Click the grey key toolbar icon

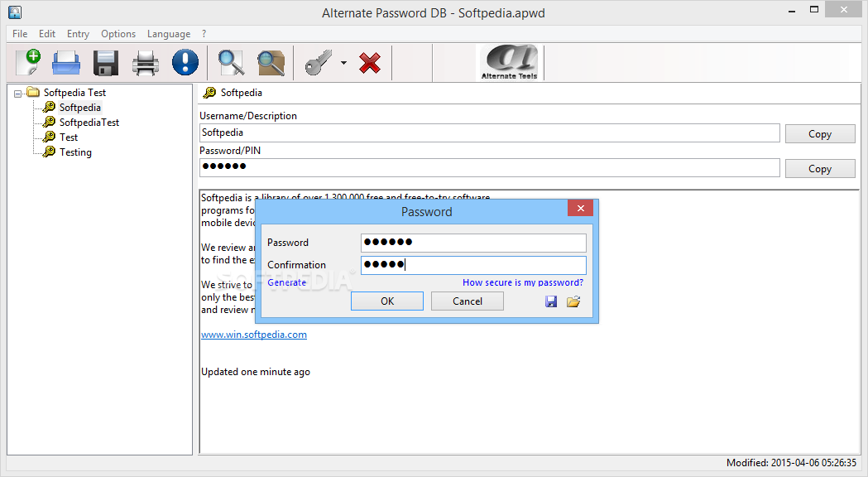[x=319, y=63]
